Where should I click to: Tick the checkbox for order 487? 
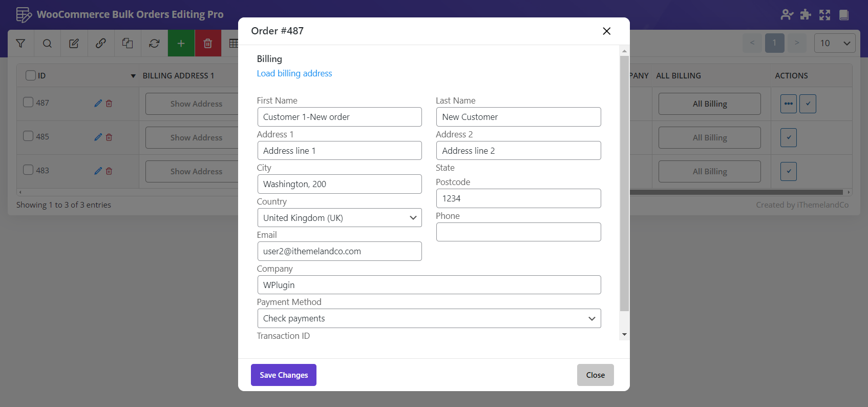(x=28, y=103)
